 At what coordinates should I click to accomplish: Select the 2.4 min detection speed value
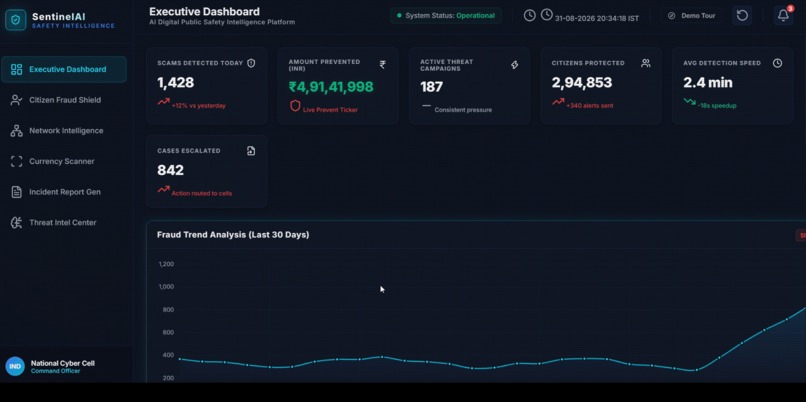708,83
